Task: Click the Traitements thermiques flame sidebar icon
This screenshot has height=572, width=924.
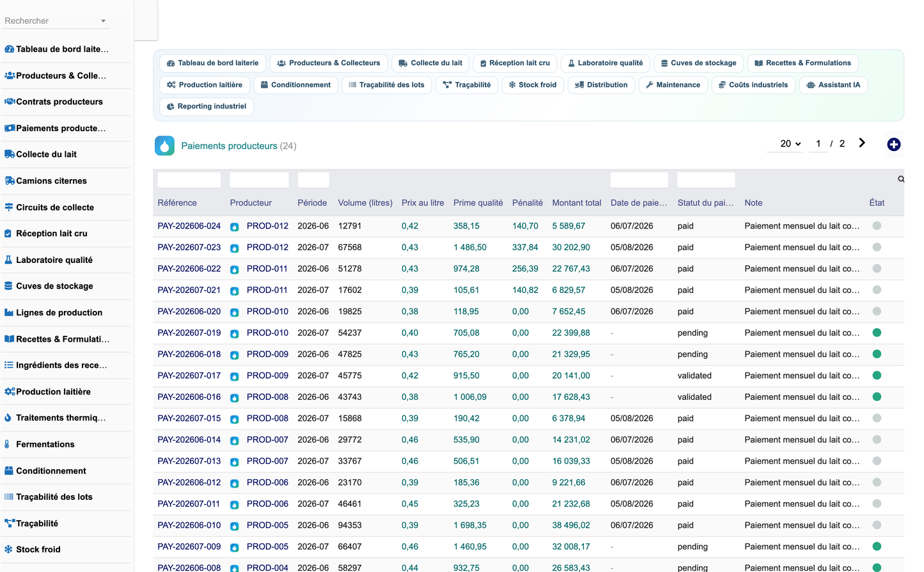Action: 8,418
